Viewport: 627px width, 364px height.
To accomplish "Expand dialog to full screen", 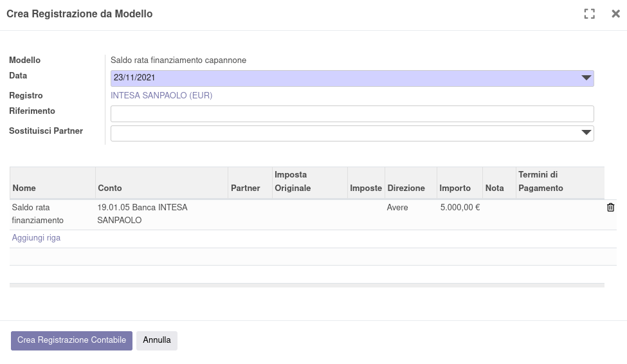I will click(x=589, y=14).
